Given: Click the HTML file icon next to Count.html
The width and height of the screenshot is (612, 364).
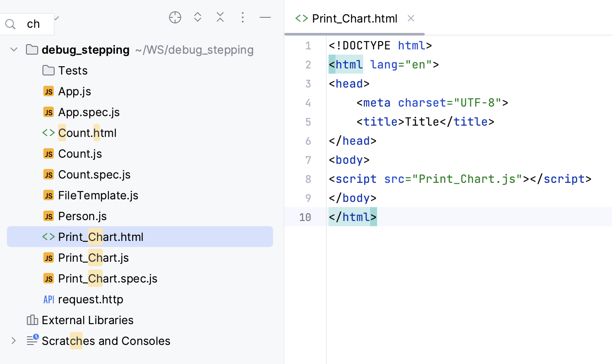Looking at the screenshot, I should pyautogui.click(x=49, y=133).
